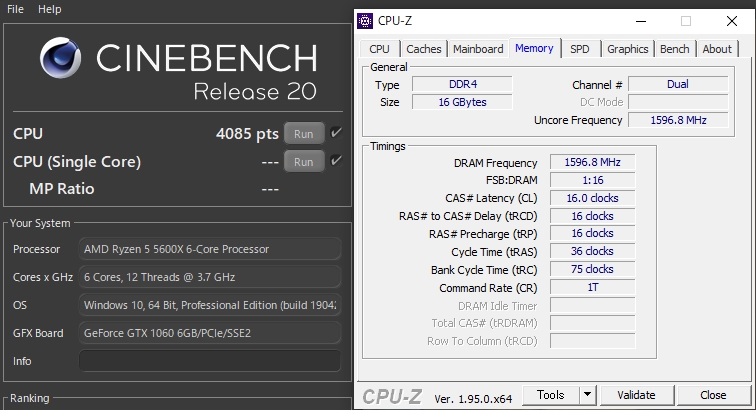Click the Tools button in CPU-Z
This screenshot has height=410, width=756.
click(551, 395)
